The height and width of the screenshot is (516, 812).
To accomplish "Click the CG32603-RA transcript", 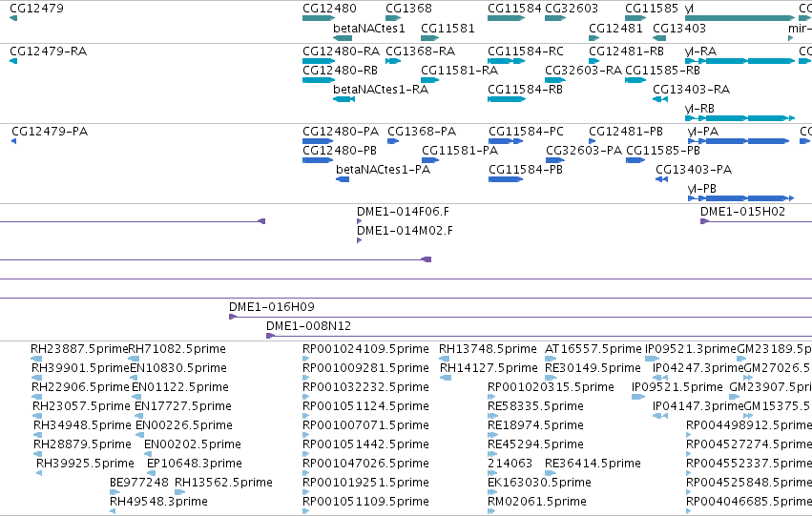I will 555,80.
